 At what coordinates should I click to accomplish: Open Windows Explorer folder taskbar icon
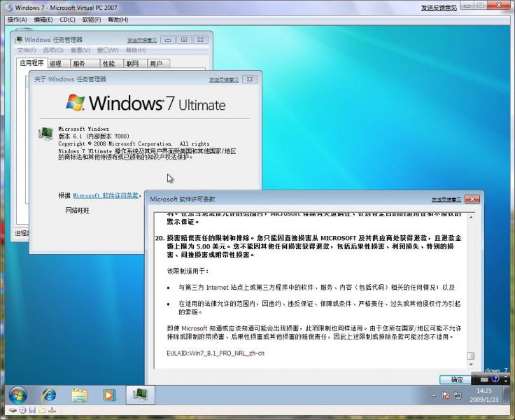[80, 395]
